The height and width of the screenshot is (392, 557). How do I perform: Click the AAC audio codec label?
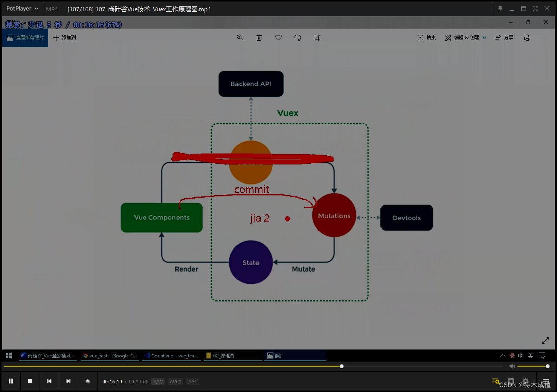(193, 381)
